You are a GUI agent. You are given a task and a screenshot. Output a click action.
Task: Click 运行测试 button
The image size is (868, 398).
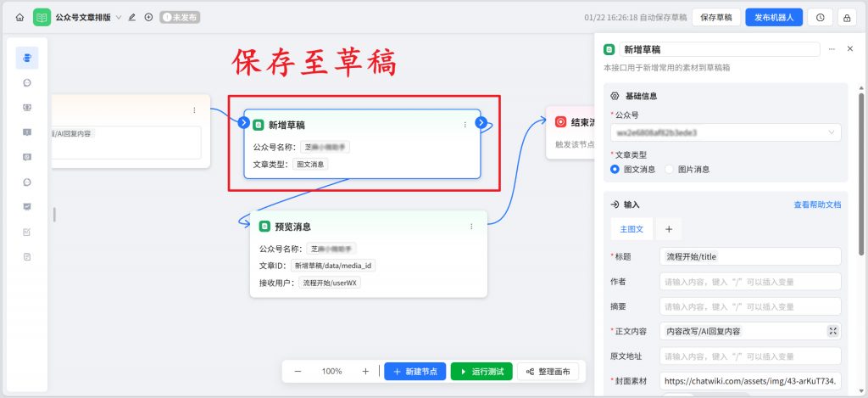[x=481, y=372]
